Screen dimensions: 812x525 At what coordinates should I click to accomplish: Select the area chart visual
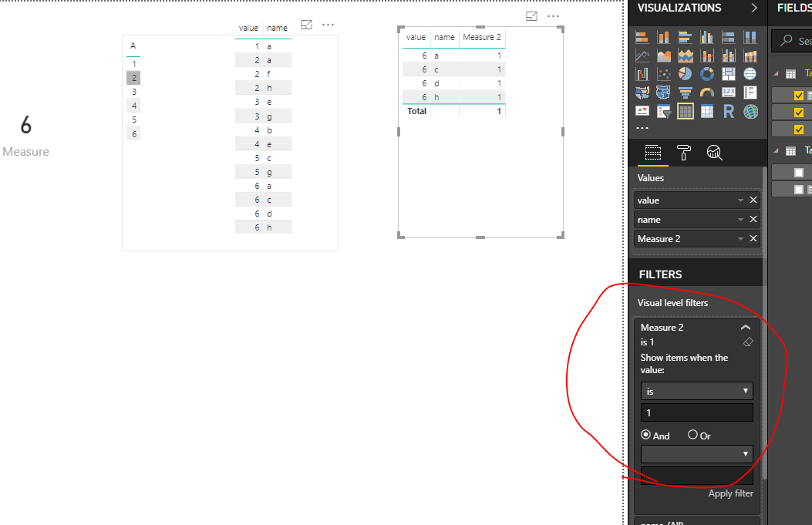coord(663,56)
